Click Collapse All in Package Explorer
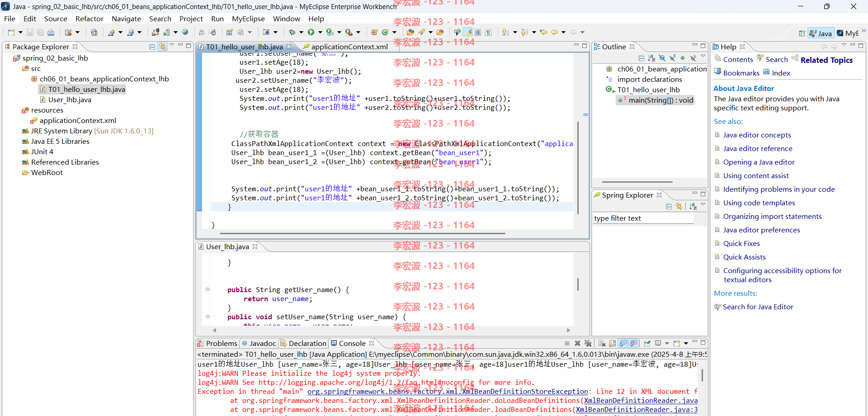The width and height of the screenshot is (868, 416). click(x=152, y=47)
